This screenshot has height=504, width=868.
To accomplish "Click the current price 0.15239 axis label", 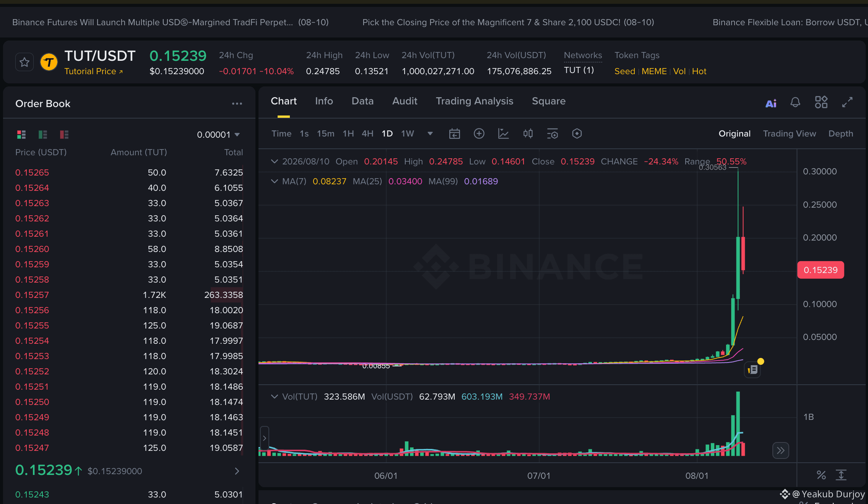I will pyautogui.click(x=821, y=270).
